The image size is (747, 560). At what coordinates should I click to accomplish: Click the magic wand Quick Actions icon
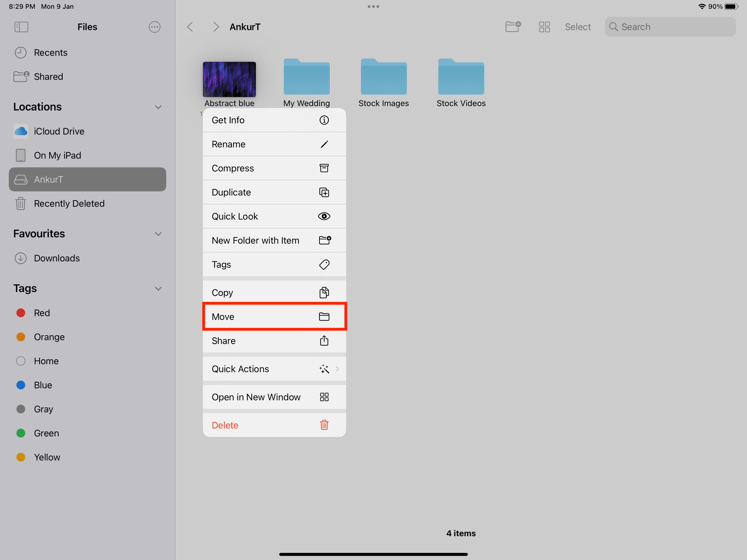pos(324,369)
